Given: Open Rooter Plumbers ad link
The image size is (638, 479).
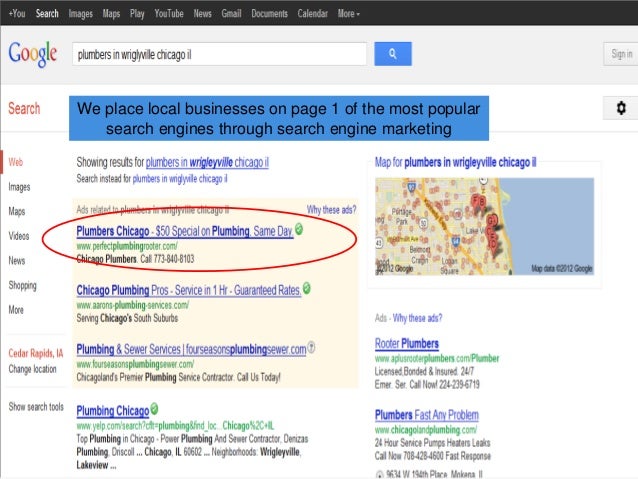Looking at the screenshot, I should 406,344.
